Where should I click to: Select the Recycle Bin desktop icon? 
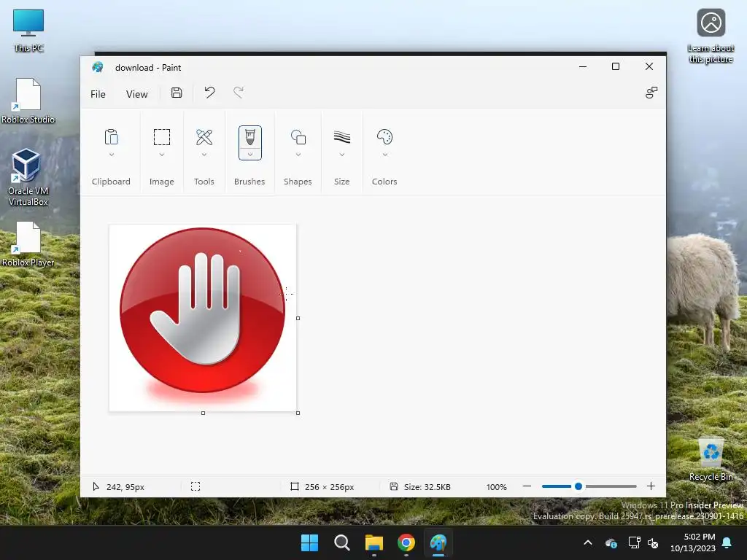click(711, 459)
